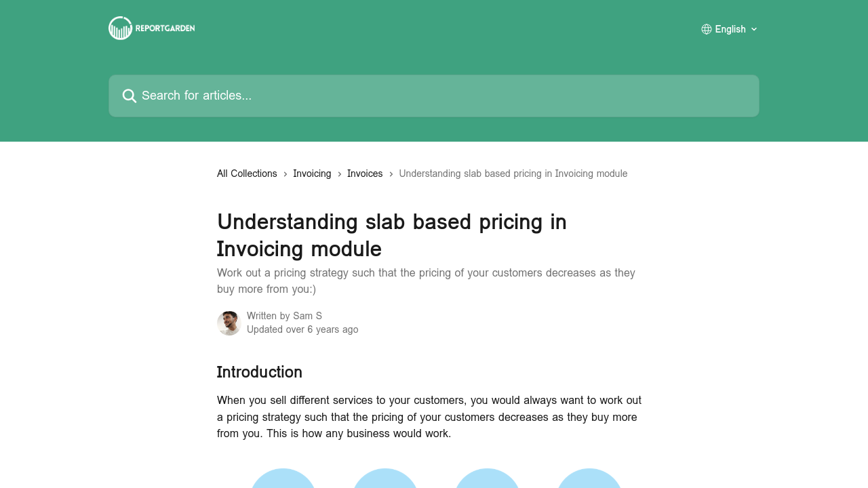Focus the Search for articles field
Viewport: 868px width, 488px height.
[434, 96]
